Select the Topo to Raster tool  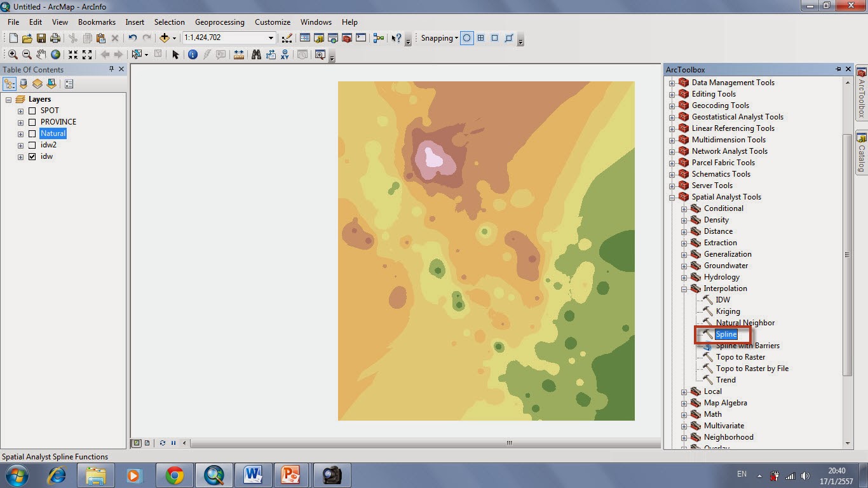tap(741, 357)
